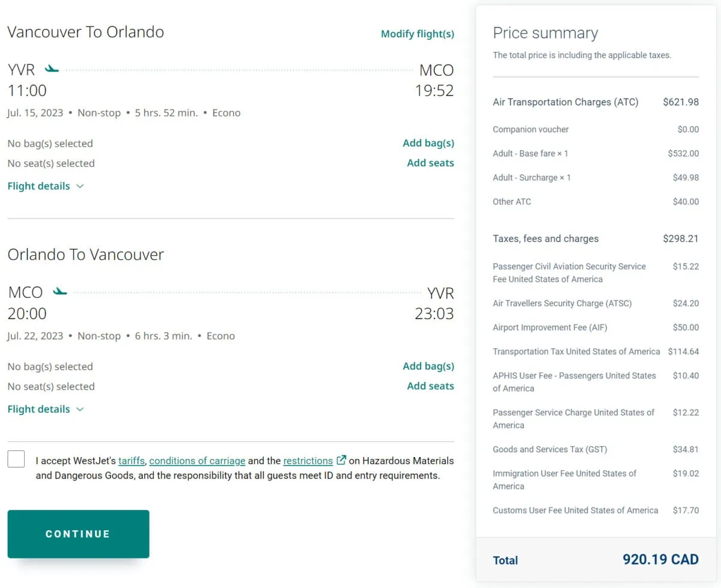Expand Flight details for Orlando to Vancouver
This screenshot has height=588, width=721.
[39, 409]
